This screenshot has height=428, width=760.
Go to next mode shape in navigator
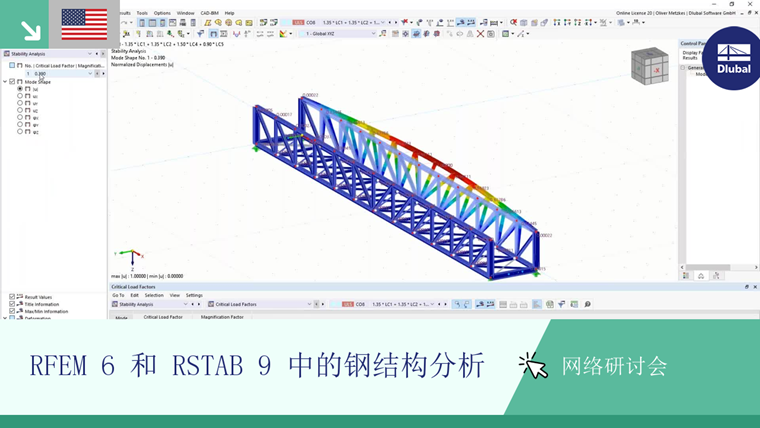coord(103,74)
